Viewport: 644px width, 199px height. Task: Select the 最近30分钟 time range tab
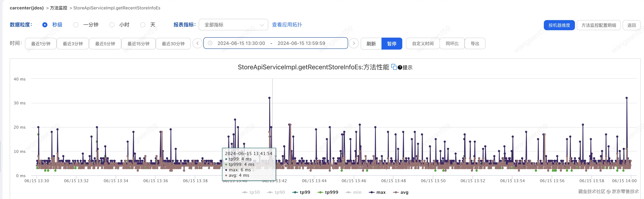173,43
